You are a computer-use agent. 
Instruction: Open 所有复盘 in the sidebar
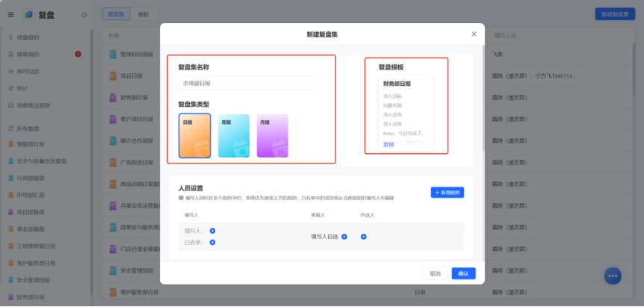pyautogui.click(x=28, y=128)
